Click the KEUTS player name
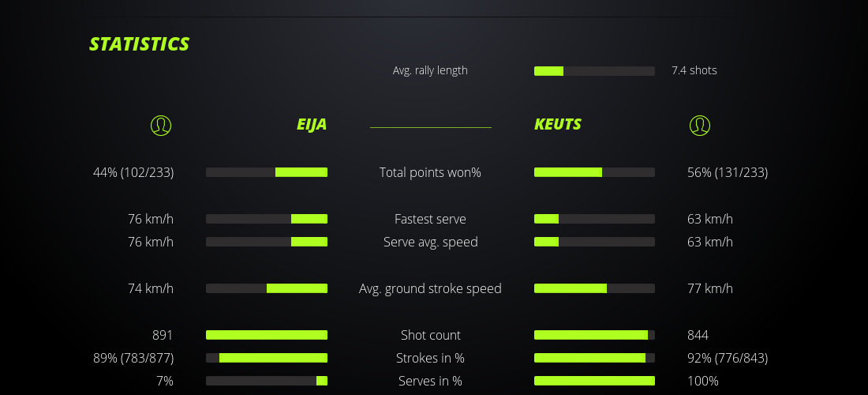868x395 pixels. pyautogui.click(x=558, y=125)
